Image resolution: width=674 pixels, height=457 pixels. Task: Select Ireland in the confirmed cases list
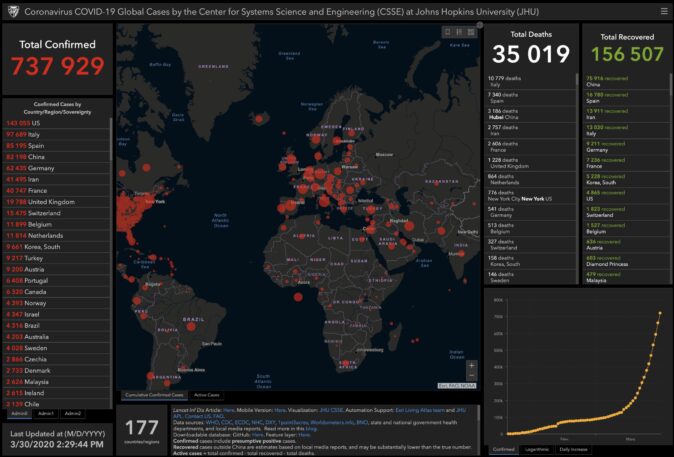(x=56, y=393)
